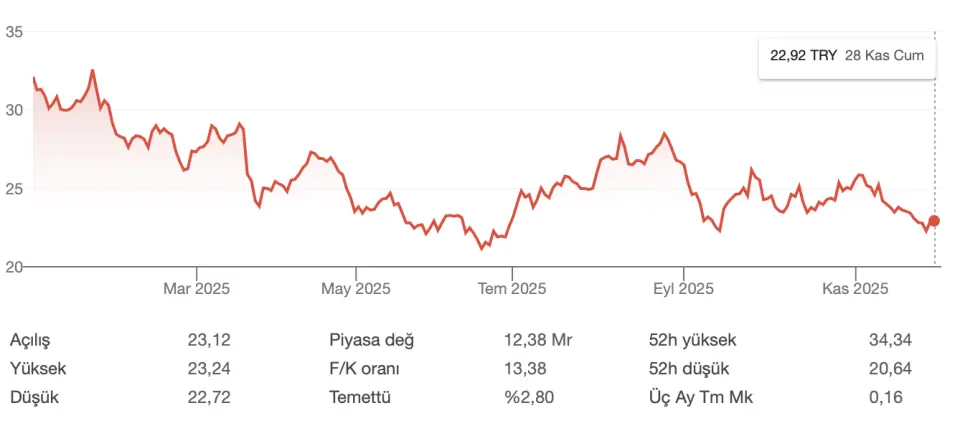Click the Yüksek value 23,24

(x=209, y=369)
